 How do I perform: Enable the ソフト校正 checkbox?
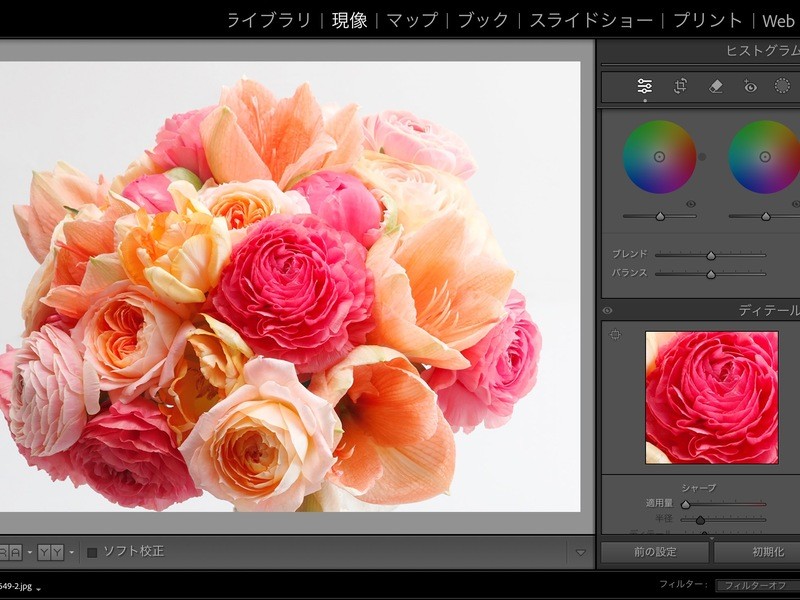click(92, 552)
